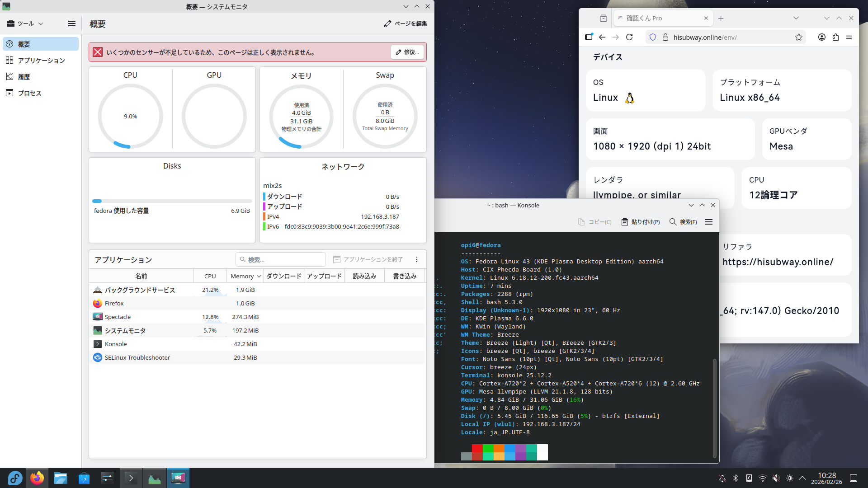Open Wi-Fi network tray icon
Image resolution: width=868 pixels, height=488 pixels.
click(x=763, y=478)
